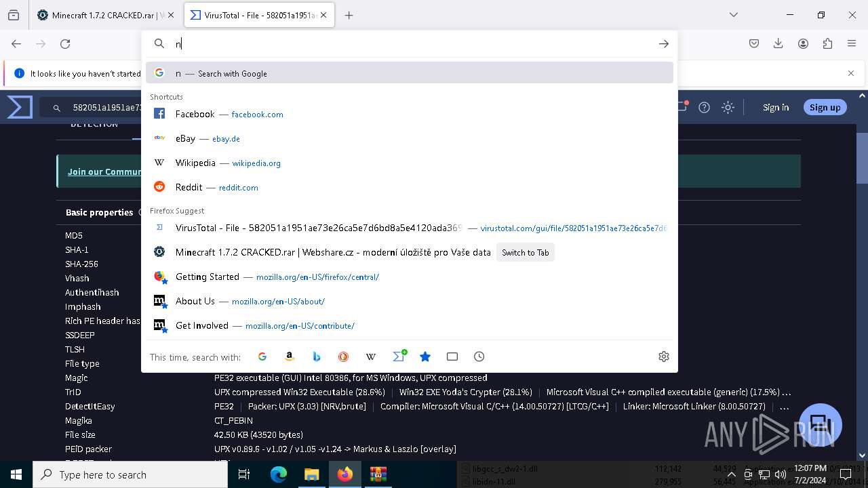Screen dimensions: 868x488
Task: Open Getting Started bookmark suggestion
Action: tap(410, 277)
